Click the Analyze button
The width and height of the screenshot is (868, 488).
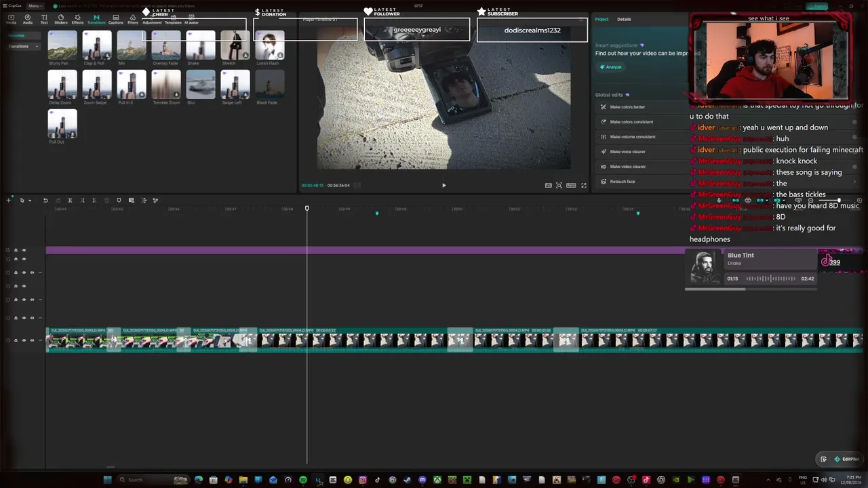coord(610,67)
